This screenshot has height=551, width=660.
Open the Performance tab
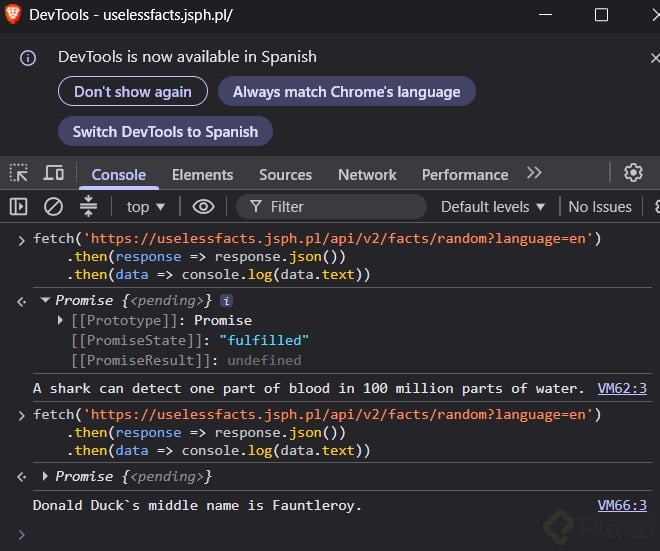[465, 175]
